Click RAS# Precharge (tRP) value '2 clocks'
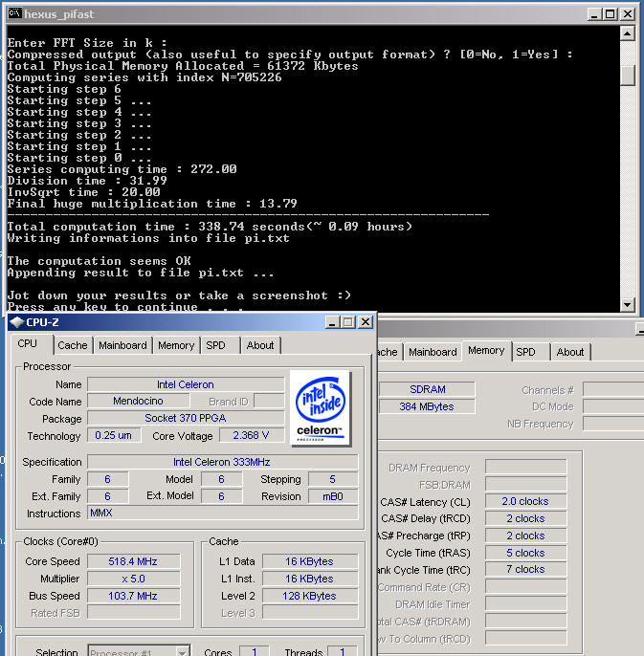 [x=526, y=536]
